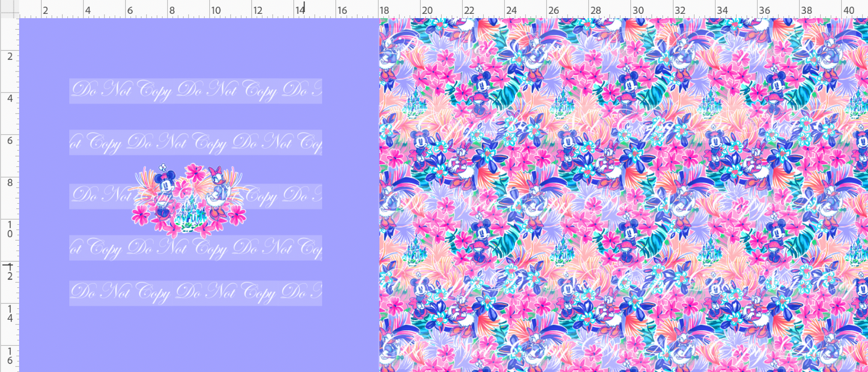Click the 22 mark on the horizontal ruler
868x372 pixels.
click(469, 10)
